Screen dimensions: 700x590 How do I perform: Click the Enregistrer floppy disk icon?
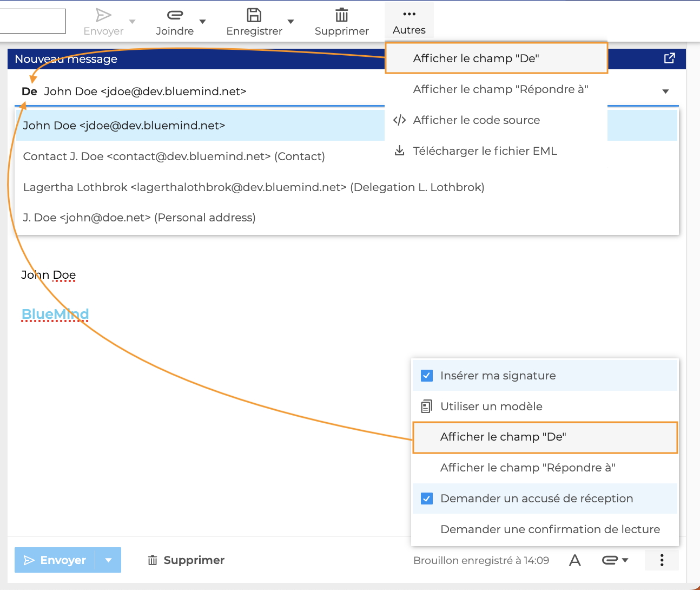pos(254,15)
